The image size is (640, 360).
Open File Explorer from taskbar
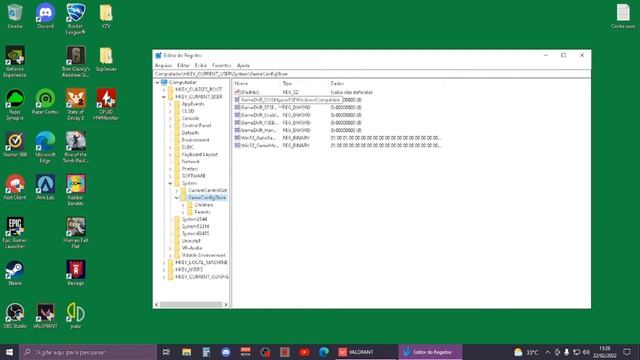click(187, 352)
